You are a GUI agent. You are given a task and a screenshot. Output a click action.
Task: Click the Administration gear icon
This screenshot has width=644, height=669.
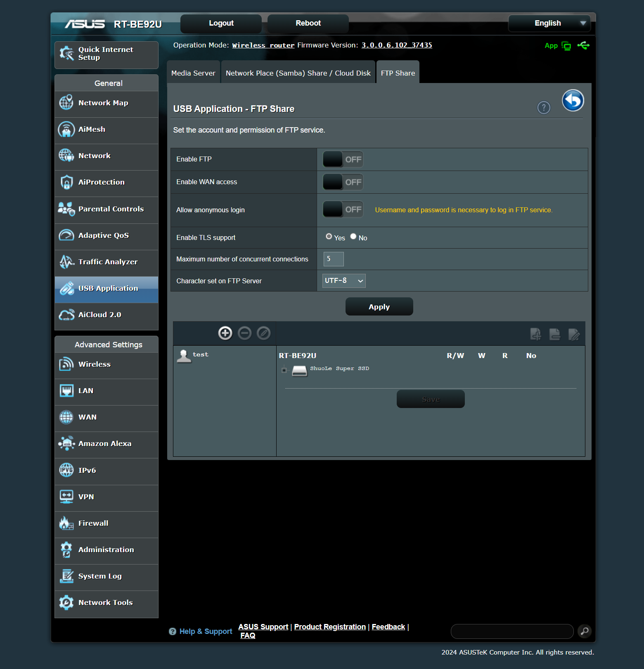(66, 550)
